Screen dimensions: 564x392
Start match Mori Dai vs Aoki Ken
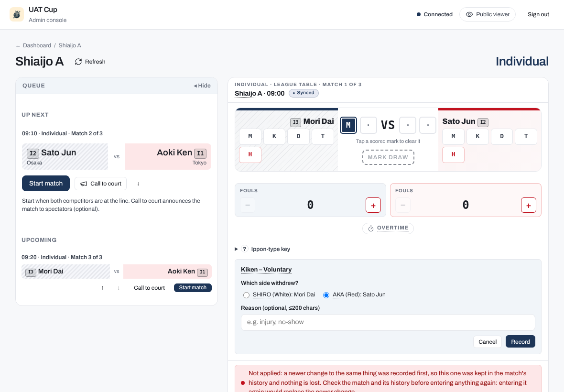click(x=193, y=288)
